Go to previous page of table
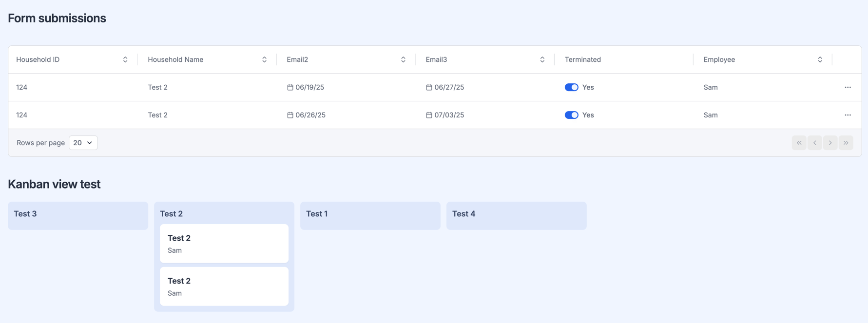 814,143
